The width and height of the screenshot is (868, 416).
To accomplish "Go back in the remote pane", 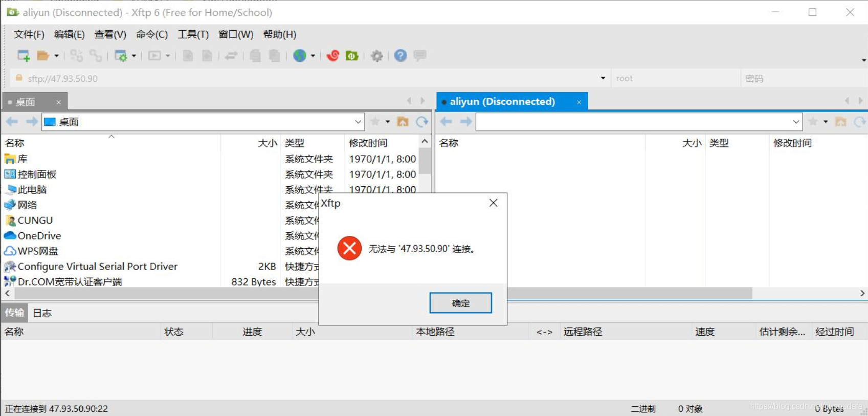I will pos(446,121).
